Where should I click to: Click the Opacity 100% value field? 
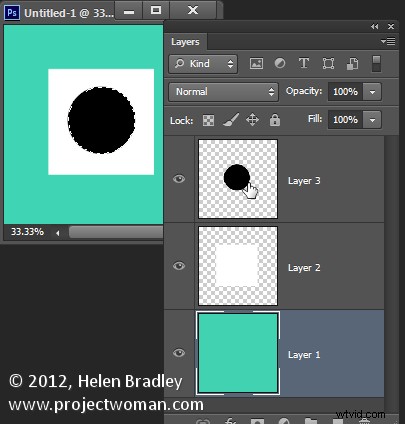[345, 92]
